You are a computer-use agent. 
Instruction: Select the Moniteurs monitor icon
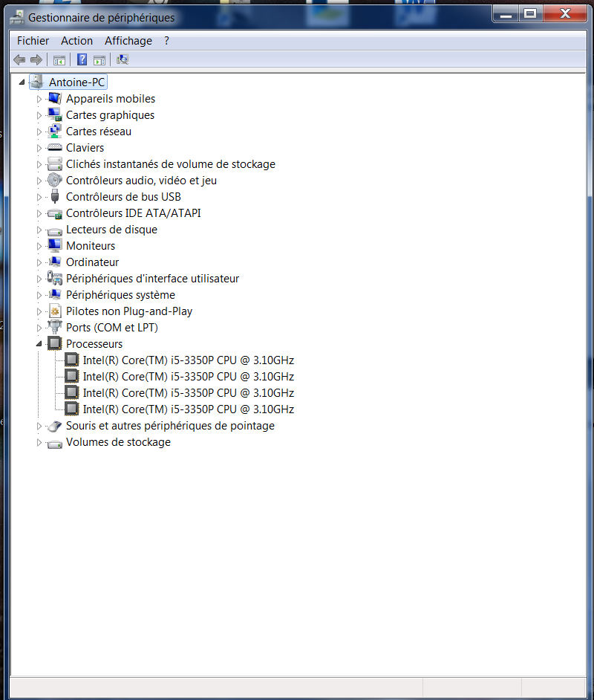click(x=55, y=245)
